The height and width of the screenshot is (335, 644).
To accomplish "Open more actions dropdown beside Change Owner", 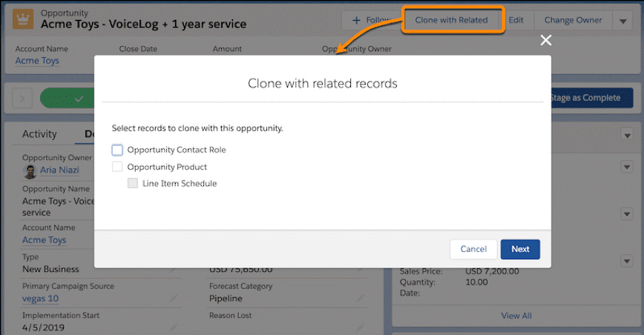I will (x=622, y=21).
